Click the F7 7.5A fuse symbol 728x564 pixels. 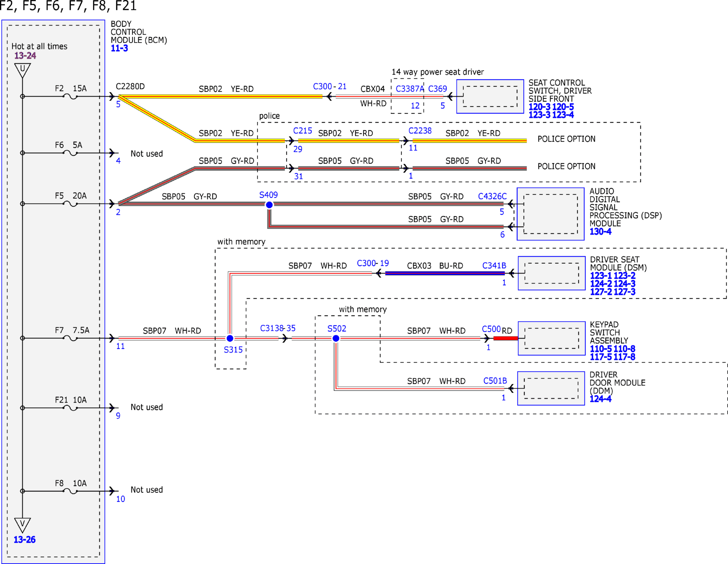(x=70, y=338)
